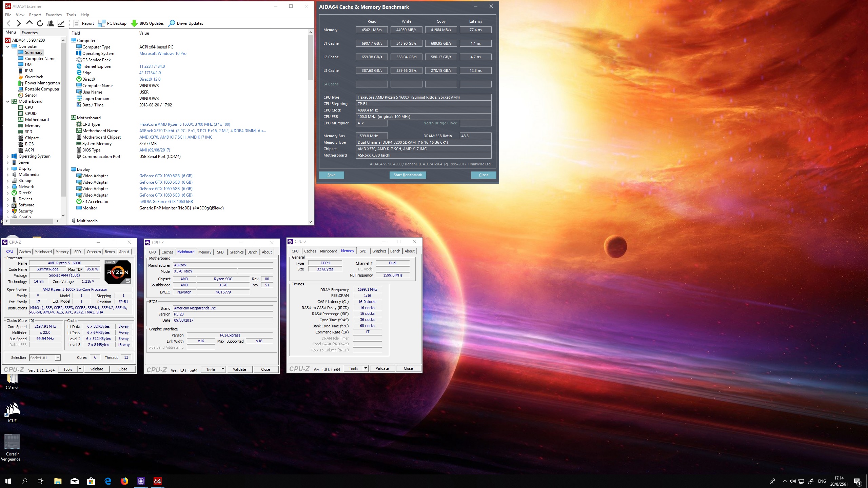Go back with AIDA64 left arrow
Viewport: 868px width, 488px height.
click(x=9, y=23)
